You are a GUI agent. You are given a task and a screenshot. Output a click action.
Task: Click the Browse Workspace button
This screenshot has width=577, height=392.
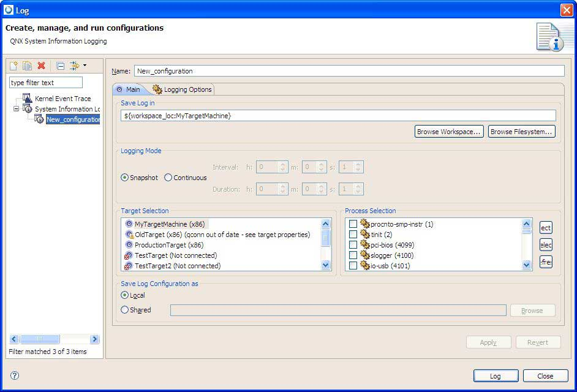point(449,132)
